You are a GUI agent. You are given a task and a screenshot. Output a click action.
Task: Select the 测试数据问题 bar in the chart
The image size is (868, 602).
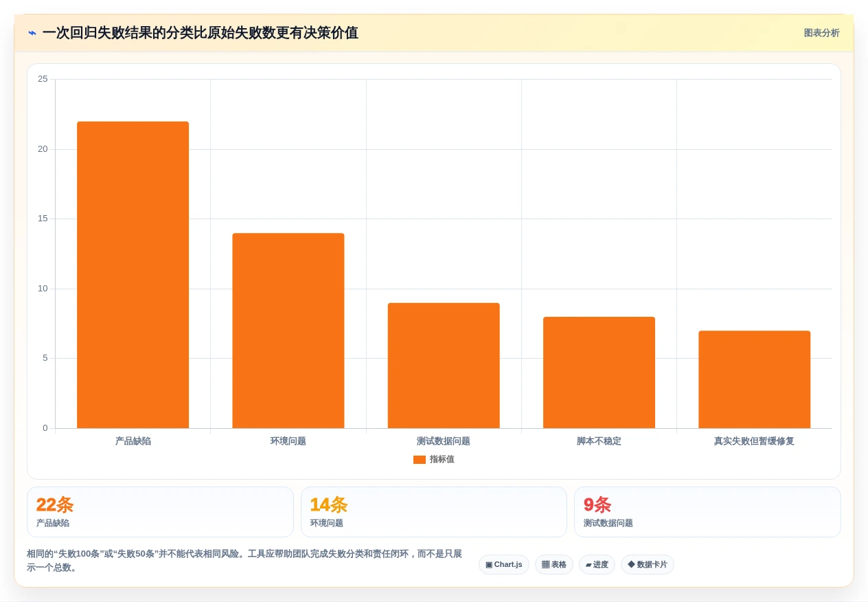coord(444,366)
